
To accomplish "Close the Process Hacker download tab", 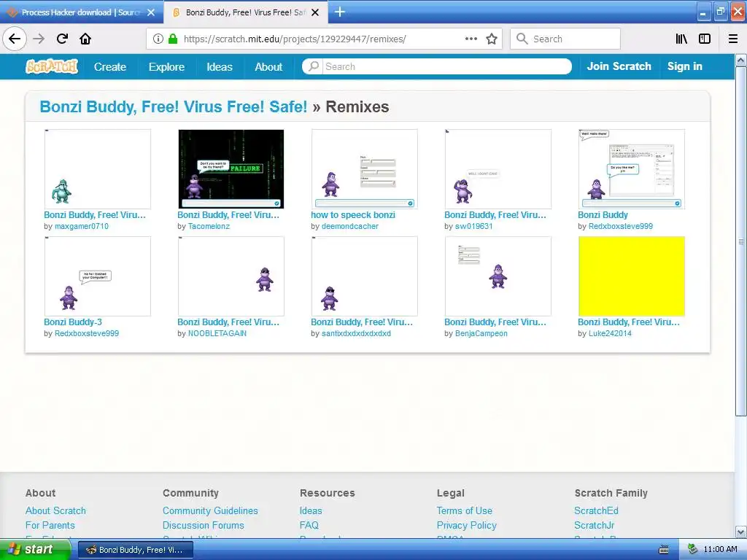I will pyautogui.click(x=151, y=12).
